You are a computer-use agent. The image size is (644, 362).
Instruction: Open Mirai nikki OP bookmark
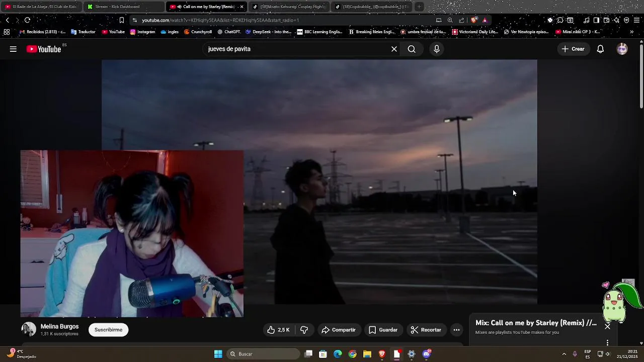point(578,32)
